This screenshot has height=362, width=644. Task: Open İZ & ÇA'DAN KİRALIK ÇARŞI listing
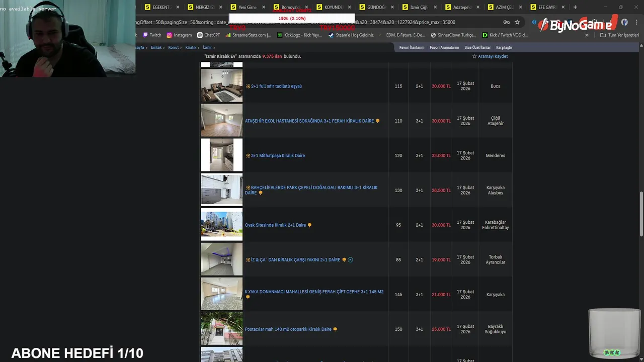pos(295,259)
